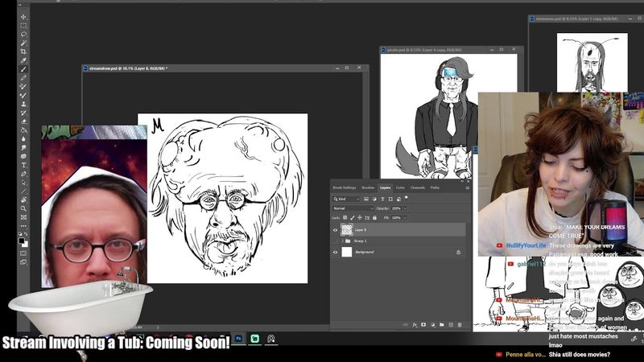The image size is (644, 362).
Task: Open the Kind filter dropdown
Action: 346,199
